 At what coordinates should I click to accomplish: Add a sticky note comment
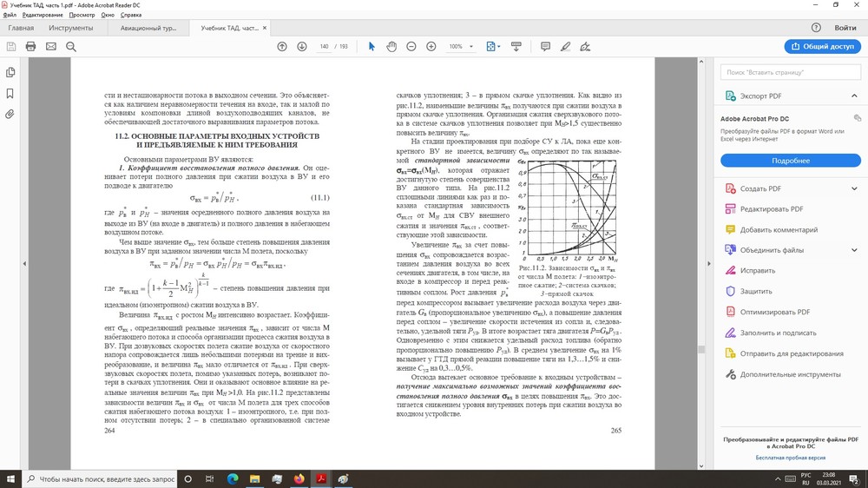coord(545,47)
